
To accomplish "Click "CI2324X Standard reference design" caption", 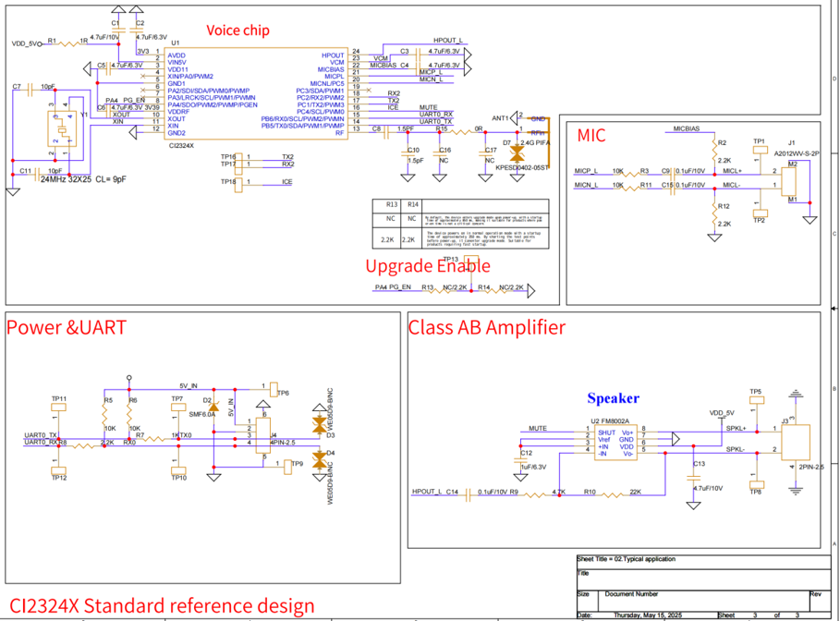I will click(161, 606).
